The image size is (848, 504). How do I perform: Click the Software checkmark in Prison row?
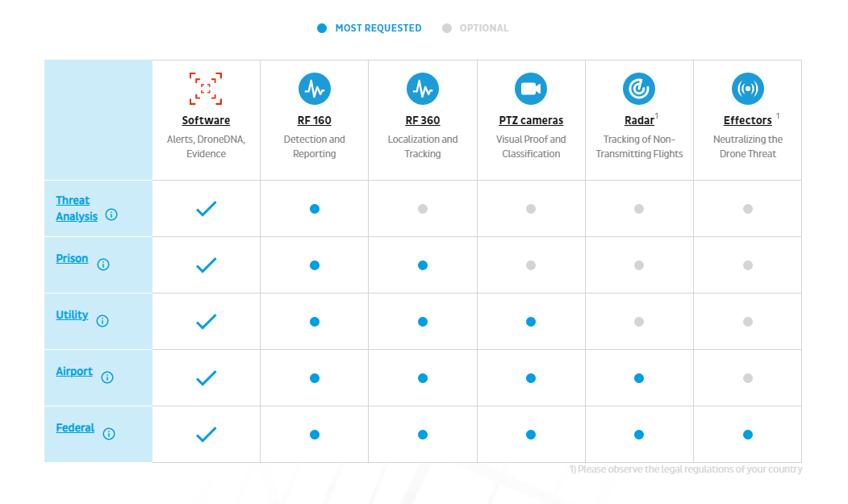click(x=207, y=264)
